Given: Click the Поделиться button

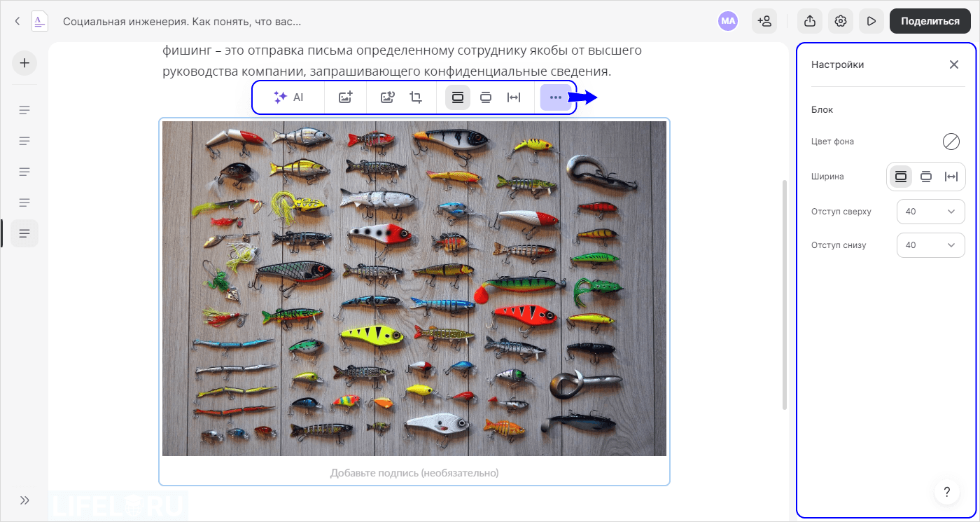Looking at the screenshot, I should point(930,21).
